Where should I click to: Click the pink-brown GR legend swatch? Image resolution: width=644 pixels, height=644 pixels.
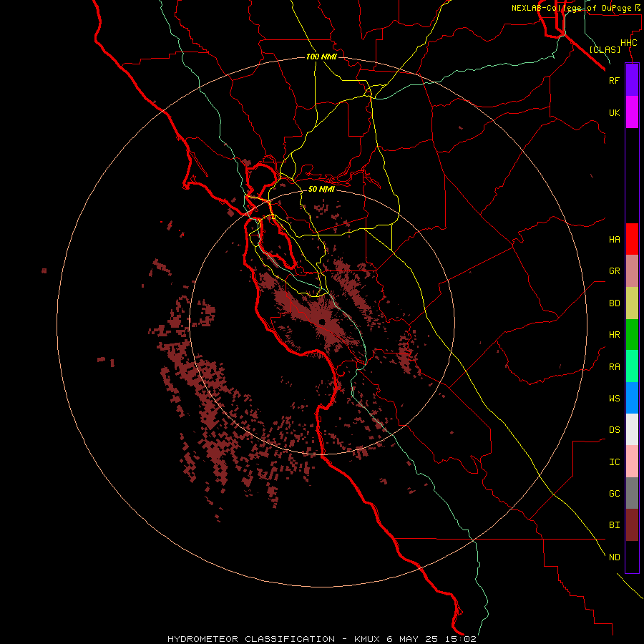[x=632, y=271]
